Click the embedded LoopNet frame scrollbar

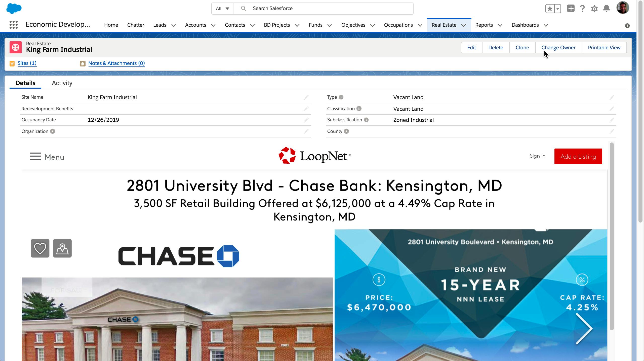612,236
